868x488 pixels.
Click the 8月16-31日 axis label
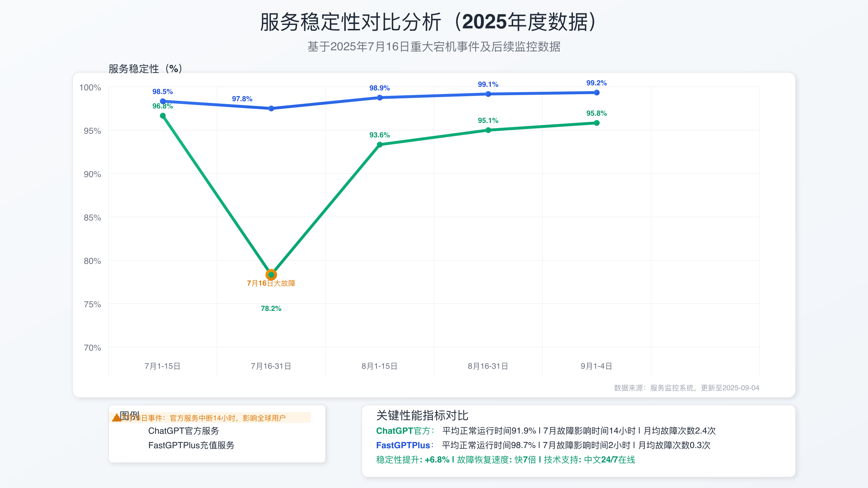coord(488,366)
